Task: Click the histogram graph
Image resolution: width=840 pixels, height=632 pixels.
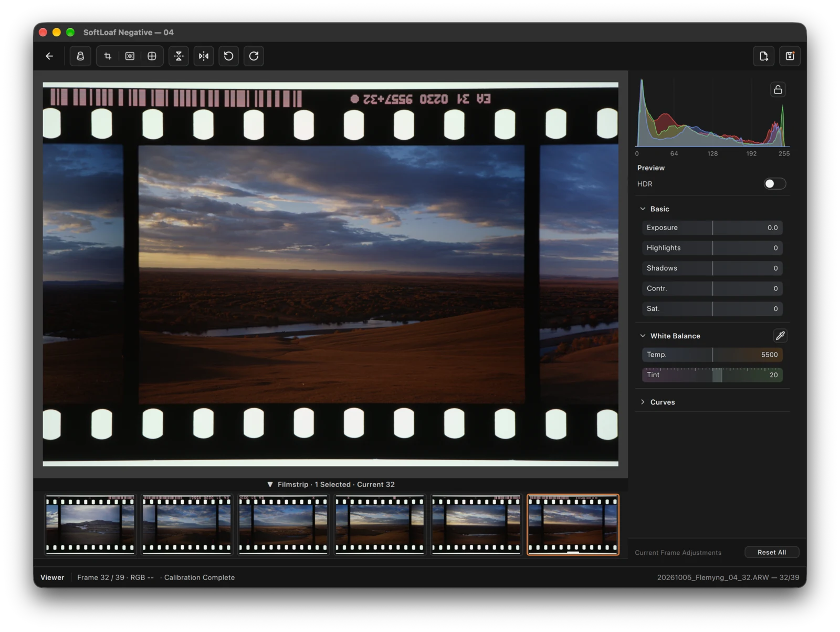Action: [712, 113]
